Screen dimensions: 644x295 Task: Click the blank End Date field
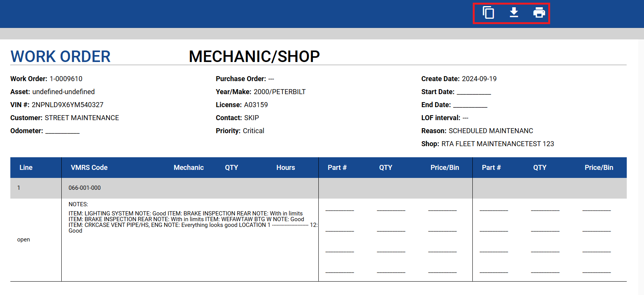tap(470, 105)
